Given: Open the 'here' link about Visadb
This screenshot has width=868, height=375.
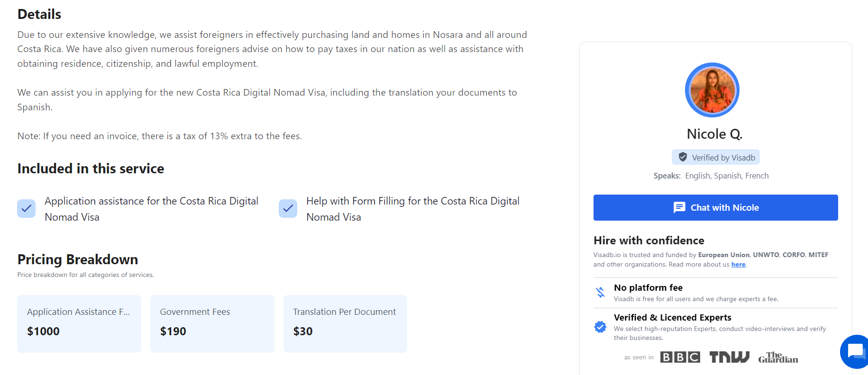Looking at the screenshot, I should point(738,264).
